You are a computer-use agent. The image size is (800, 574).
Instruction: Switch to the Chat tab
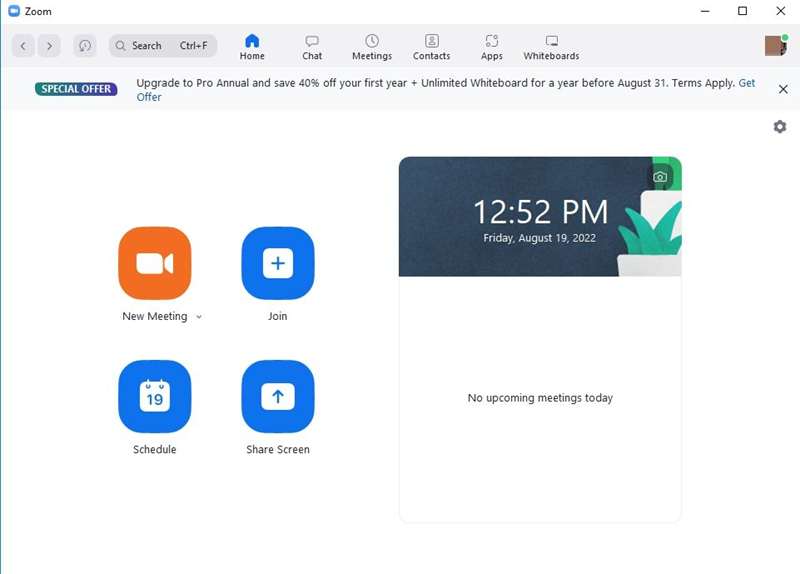click(312, 47)
